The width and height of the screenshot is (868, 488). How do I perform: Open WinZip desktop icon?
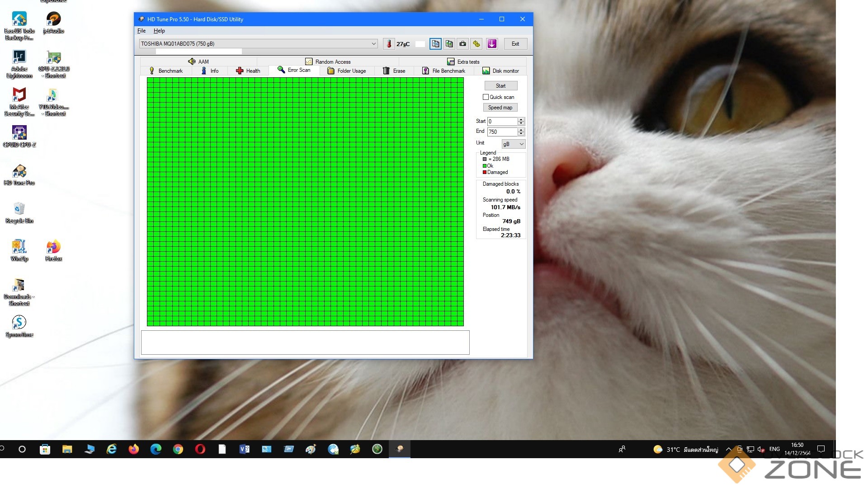click(x=19, y=250)
